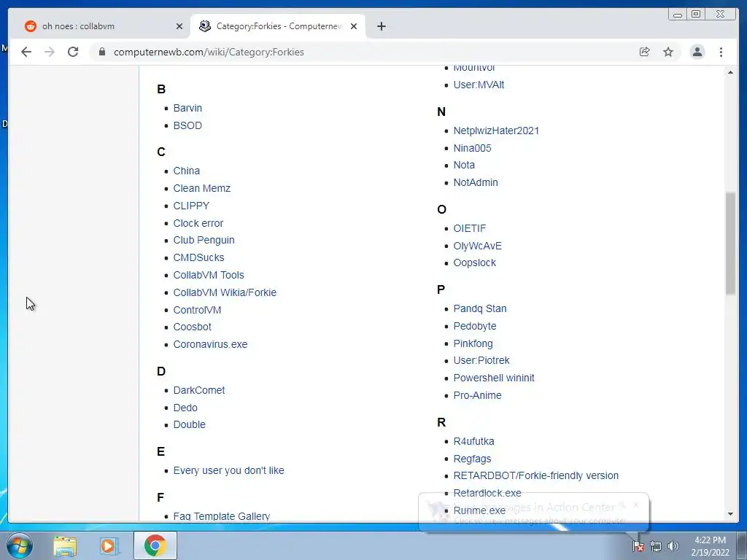Open the Clean Memz link
The height and width of the screenshot is (560, 747).
pos(202,189)
